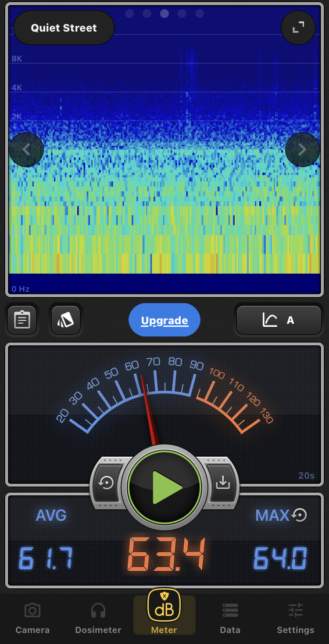The width and height of the screenshot is (329, 644).
Task: Select the first page indicator dot
Action: click(x=129, y=14)
